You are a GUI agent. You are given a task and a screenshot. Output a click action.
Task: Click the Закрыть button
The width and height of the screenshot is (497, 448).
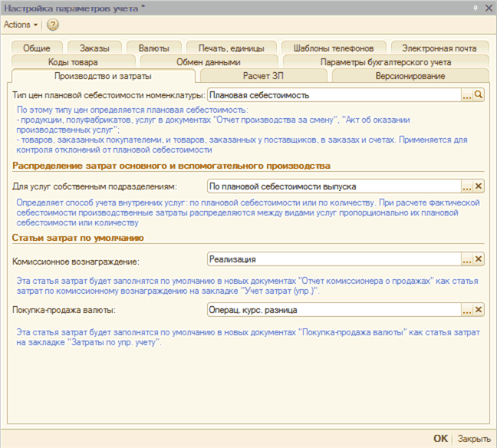click(474, 438)
